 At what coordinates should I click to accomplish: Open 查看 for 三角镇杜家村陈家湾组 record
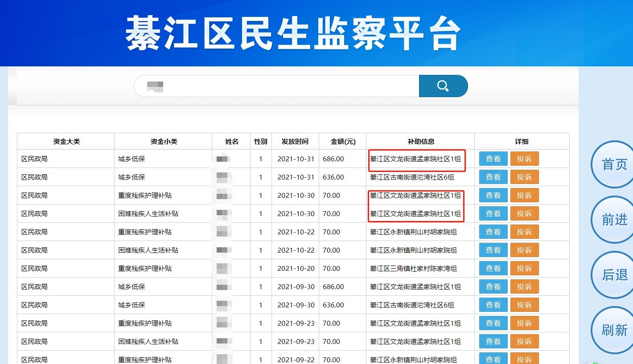pyautogui.click(x=493, y=268)
